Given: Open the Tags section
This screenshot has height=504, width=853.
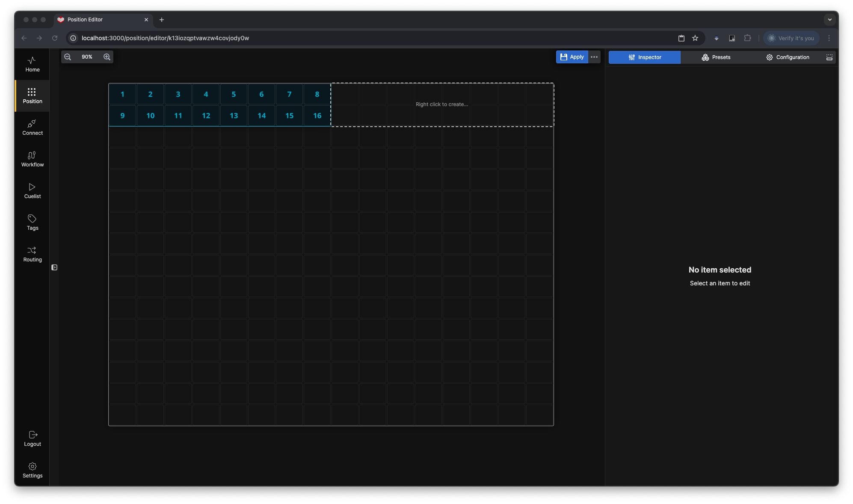Looking at the screenshot, I should [32, 222].
